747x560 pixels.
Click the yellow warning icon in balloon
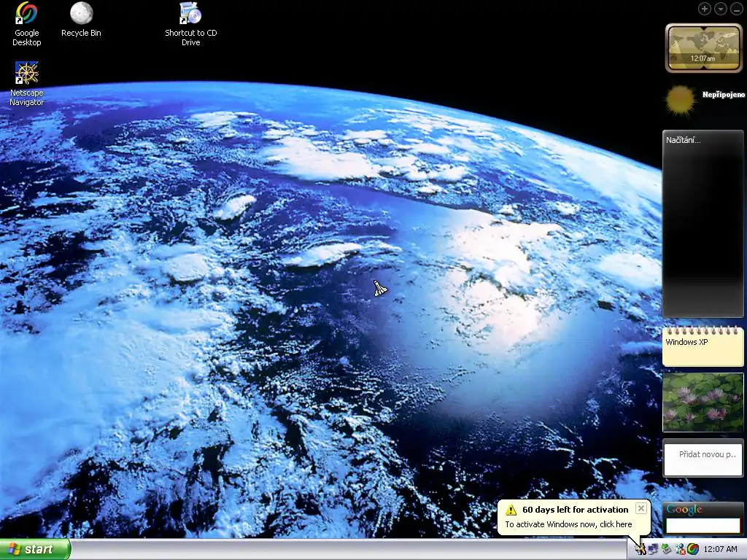coord(511,510)
